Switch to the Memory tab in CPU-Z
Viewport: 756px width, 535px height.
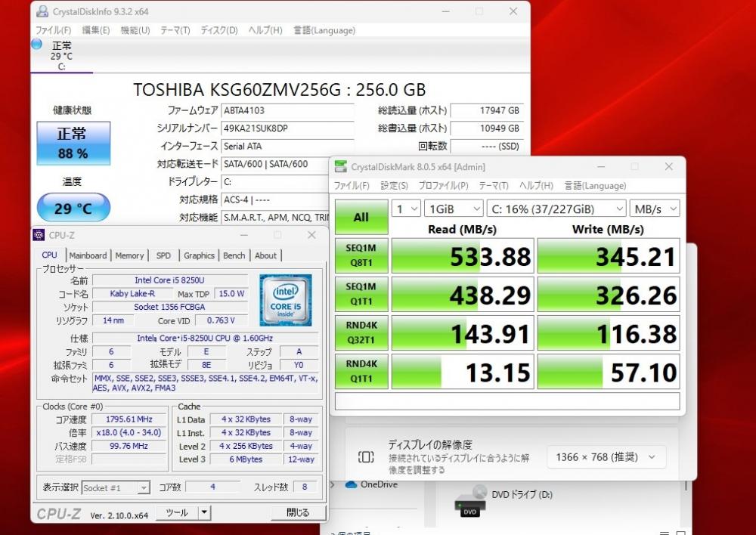point(129,255)
